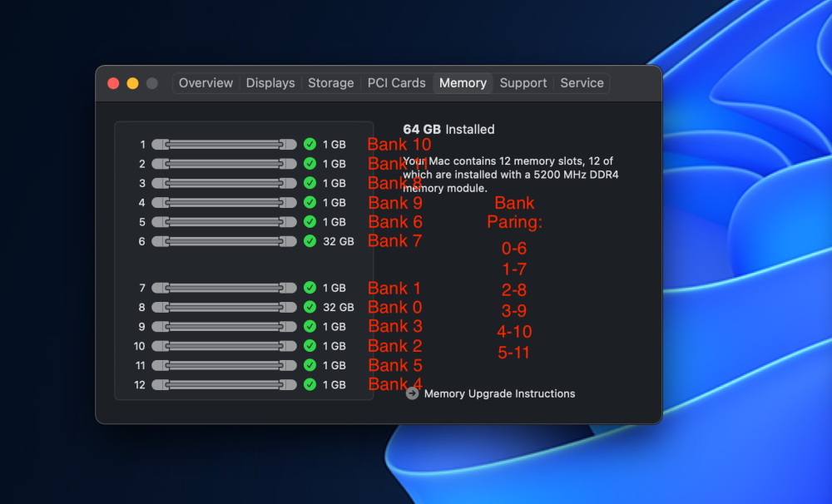The height and width of the screenshot is (504, 832).
Task: Click the 32 GB label of slot 6
Action: click(x=339, y=241)
